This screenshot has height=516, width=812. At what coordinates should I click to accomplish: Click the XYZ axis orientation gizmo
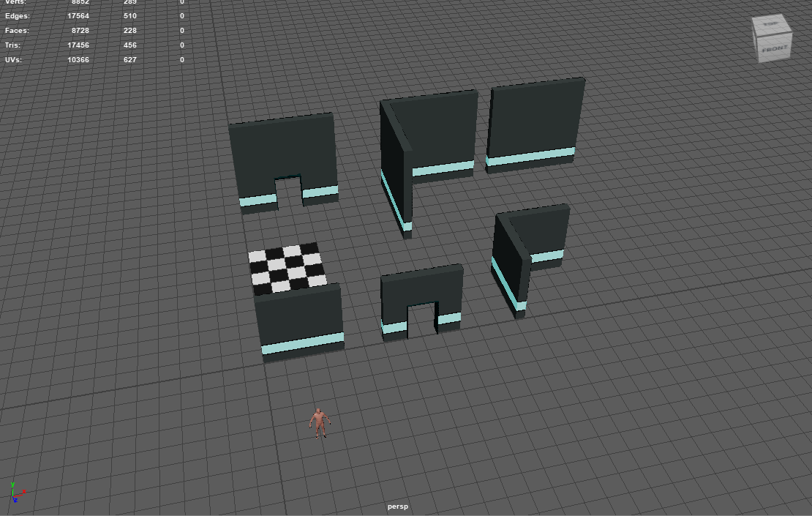(17, 492)
